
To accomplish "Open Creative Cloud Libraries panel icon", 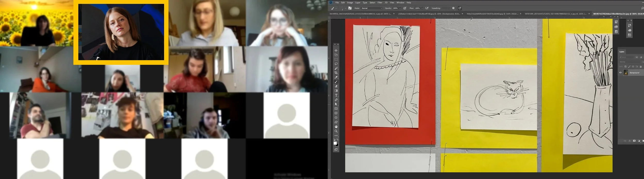I will point(616,26).
